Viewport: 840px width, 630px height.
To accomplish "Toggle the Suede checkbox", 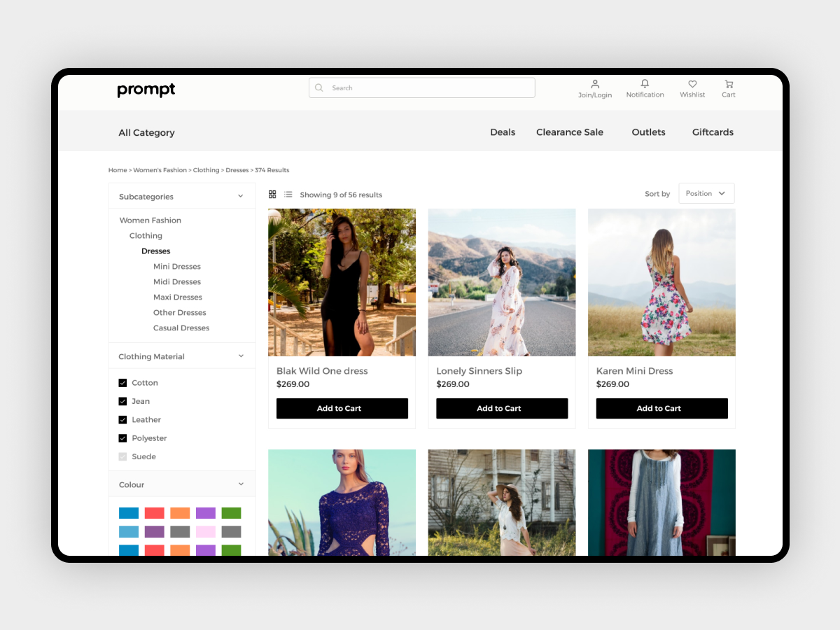I will click(122, 456).
